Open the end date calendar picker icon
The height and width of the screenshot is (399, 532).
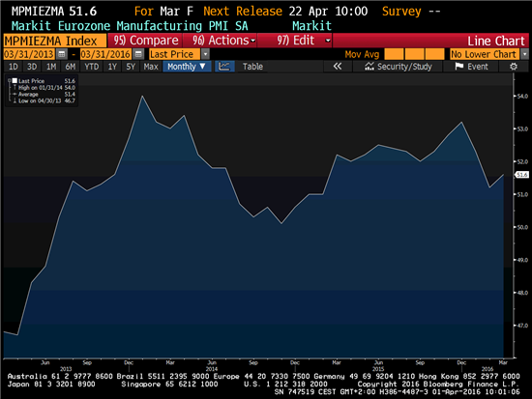click(x=138, y=54)
